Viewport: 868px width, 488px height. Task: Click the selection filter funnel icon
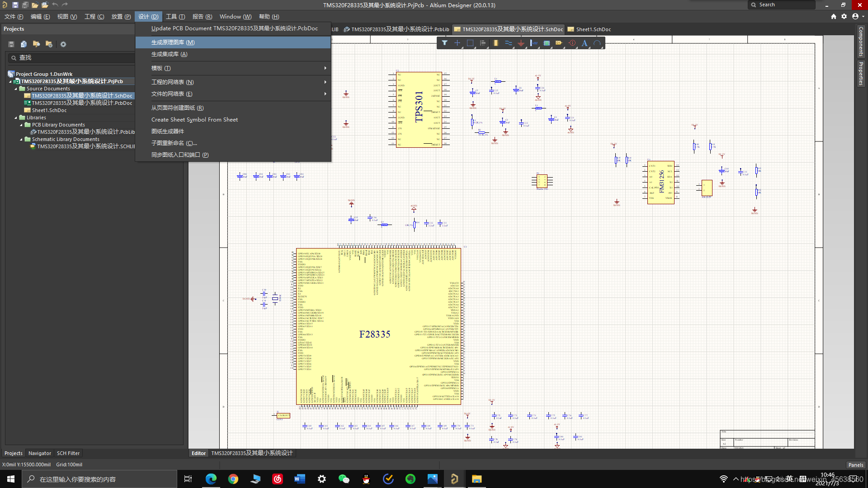(x=445, y=43)
